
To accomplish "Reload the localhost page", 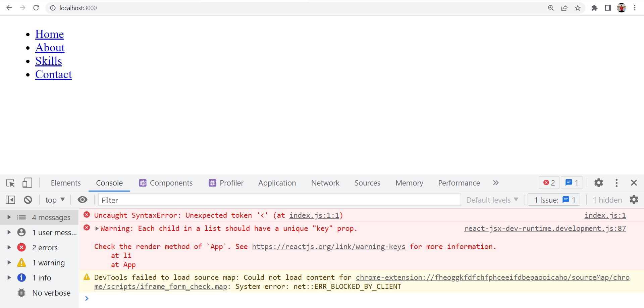I will (x=36, y=8).
